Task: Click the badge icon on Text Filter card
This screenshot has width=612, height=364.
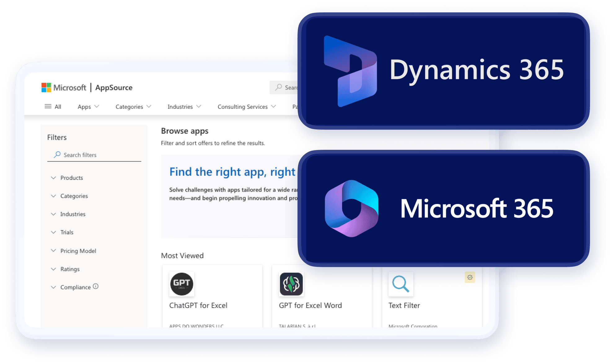Action: point(470,277)
